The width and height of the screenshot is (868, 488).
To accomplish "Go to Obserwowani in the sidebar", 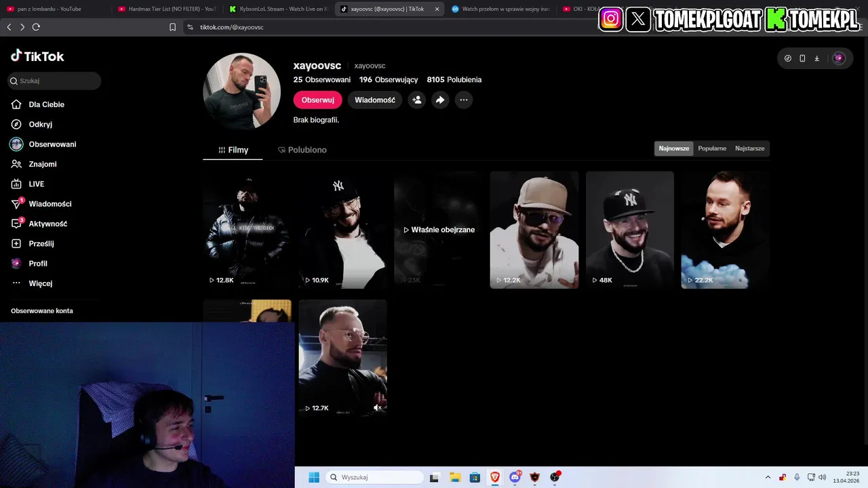I will pyautogui.click(x=43, y=144).
